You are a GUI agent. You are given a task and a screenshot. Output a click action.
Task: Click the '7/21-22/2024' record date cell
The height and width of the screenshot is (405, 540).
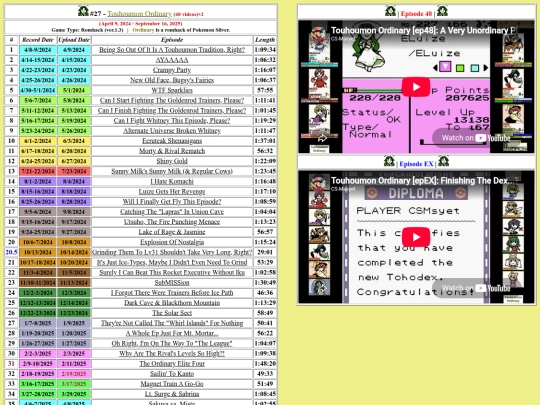pos(38,171)
